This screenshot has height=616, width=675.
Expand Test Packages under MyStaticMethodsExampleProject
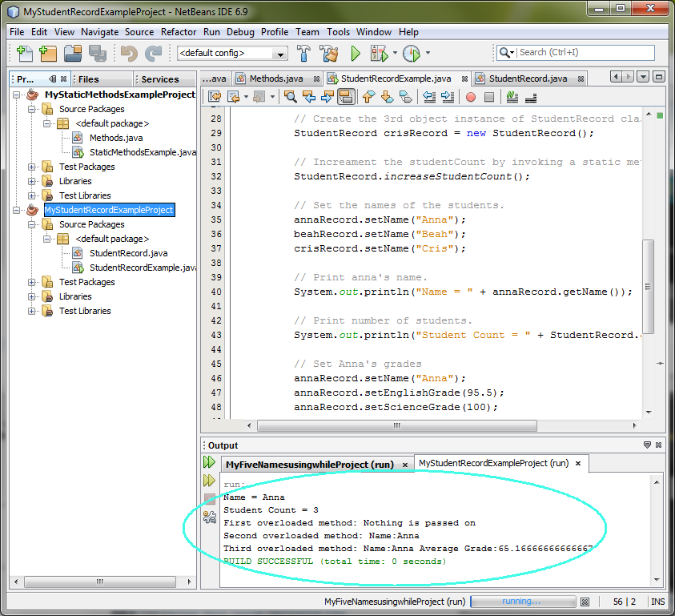tap(31, 167)
